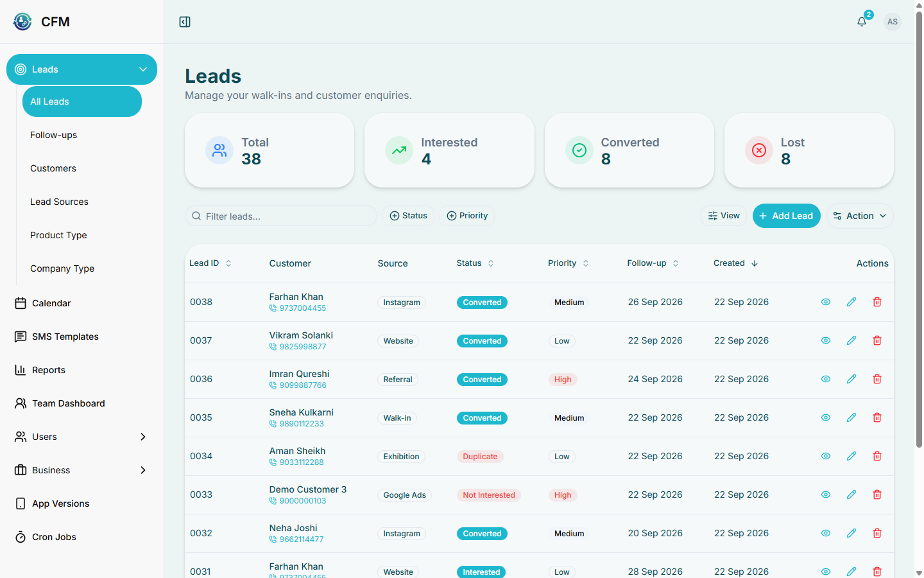
Task: Delete lead 0038 using trash icon
Action: coord(877,302)
